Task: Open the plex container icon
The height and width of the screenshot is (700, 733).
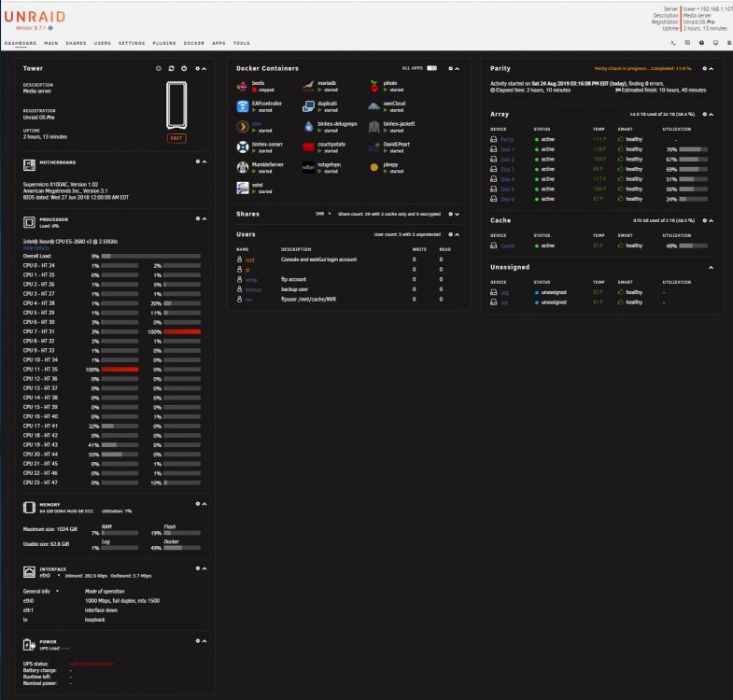Action: pos(242,127)
